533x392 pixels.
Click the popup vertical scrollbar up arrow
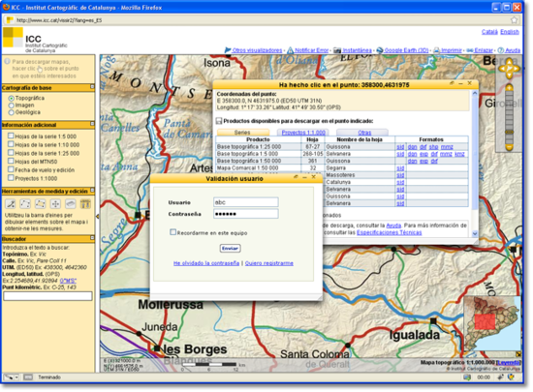coord(475,93)
